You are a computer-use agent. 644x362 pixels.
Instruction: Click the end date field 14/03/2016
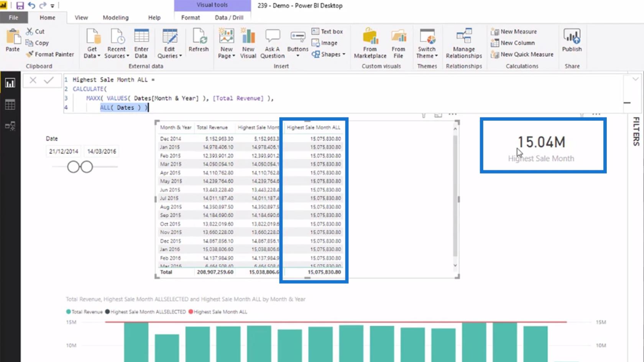pos(102,151)
